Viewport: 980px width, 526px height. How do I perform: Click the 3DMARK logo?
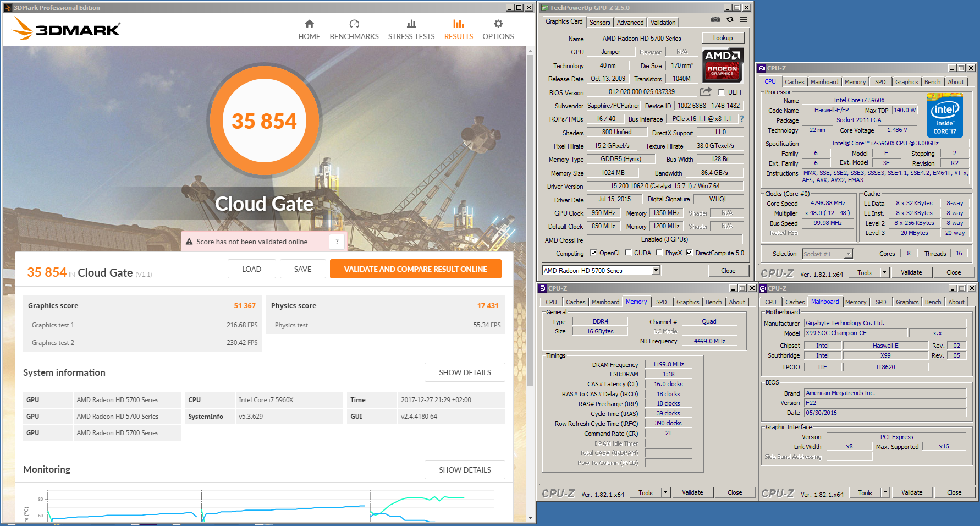[x=67, y=29]
